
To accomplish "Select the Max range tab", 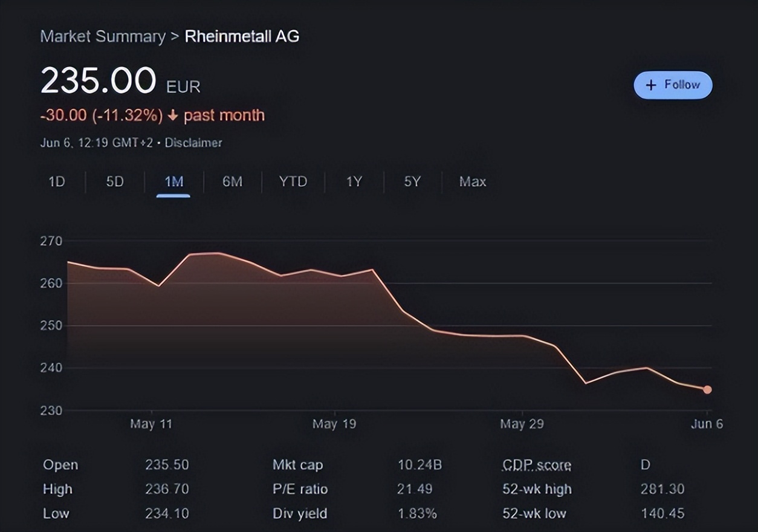I will pyautogui.click(x=472, y=181).
